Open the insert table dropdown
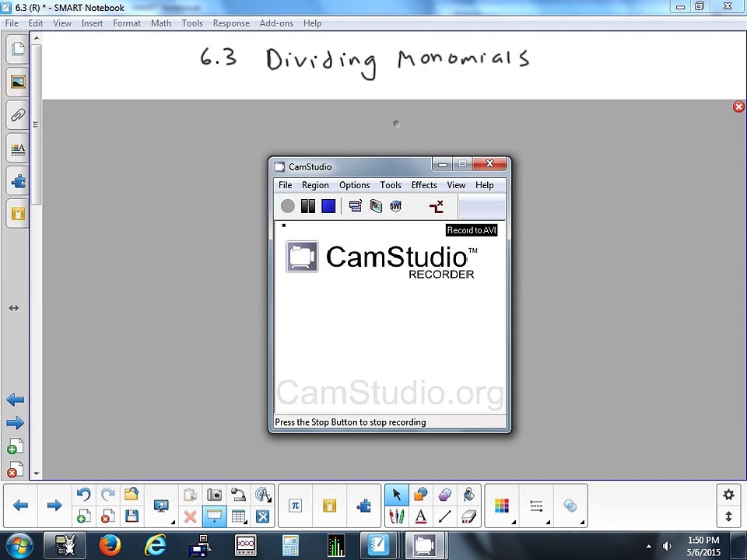Image resolution: width=747 pixels, height=560 pixels. coord(238,516)
